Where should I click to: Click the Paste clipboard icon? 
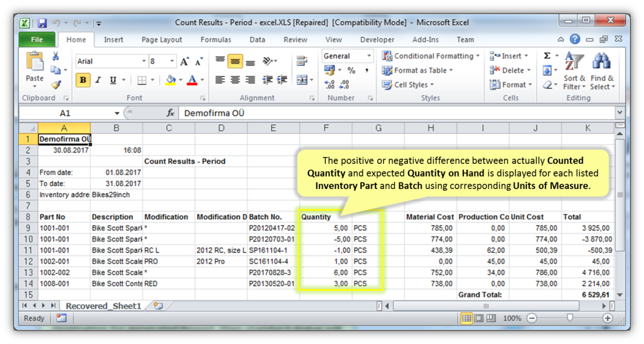tap(35, 62)
